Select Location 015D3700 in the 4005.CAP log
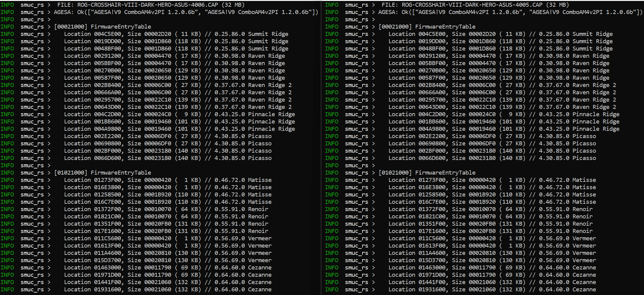Viewport: 644px width, 295px height. pos(417,260)
